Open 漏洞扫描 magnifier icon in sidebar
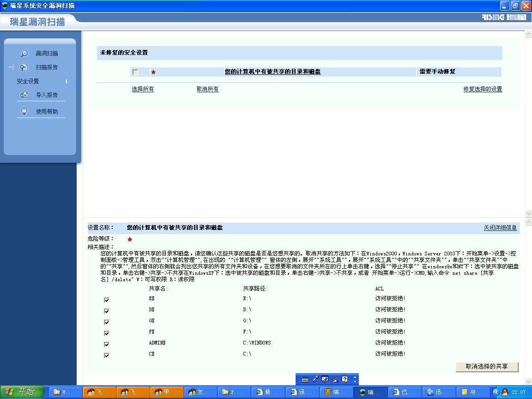Viewport: 532px width, 399px height. [24, 54]
